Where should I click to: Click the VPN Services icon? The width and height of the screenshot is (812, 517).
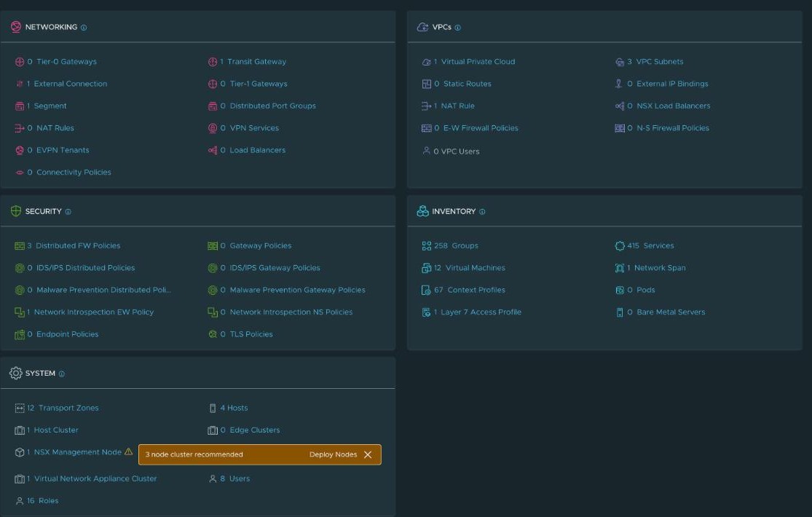click(213, 128)
